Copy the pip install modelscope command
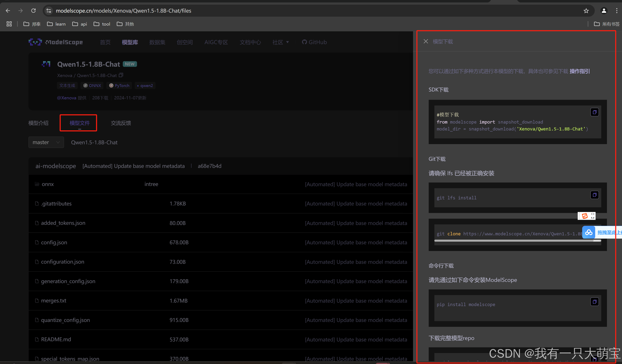The width and height of the screenshot is (622, 364). [594, 302]
